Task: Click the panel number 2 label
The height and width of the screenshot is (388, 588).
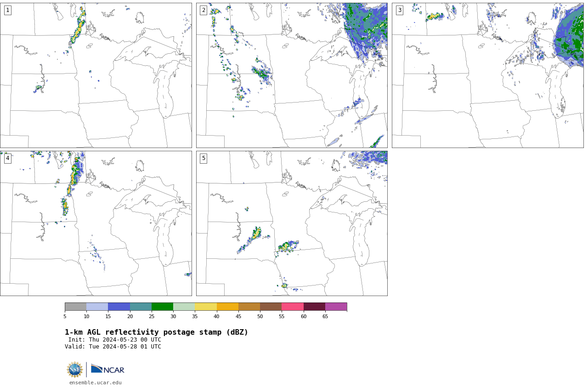Action: click(204, 10)
